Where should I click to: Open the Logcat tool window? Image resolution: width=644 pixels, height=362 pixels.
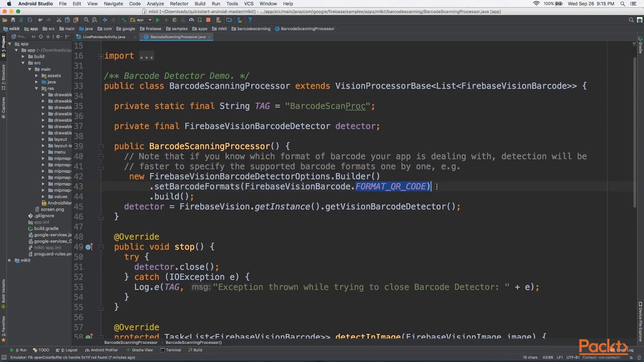pos(66,350)
